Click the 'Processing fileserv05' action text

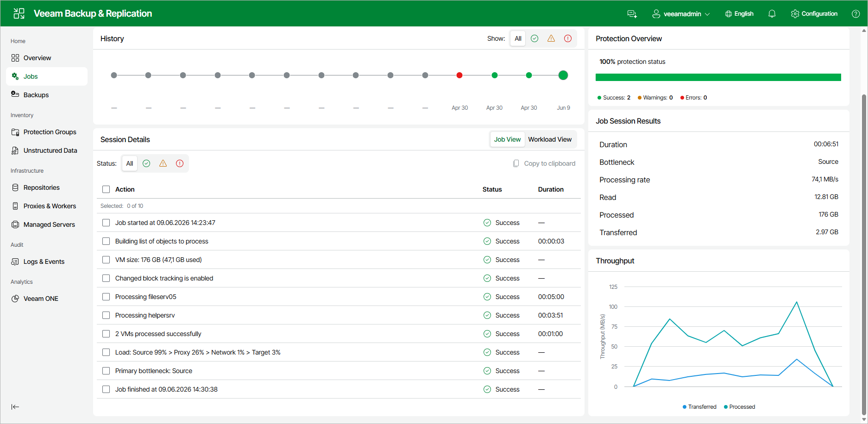click(145, 297)
